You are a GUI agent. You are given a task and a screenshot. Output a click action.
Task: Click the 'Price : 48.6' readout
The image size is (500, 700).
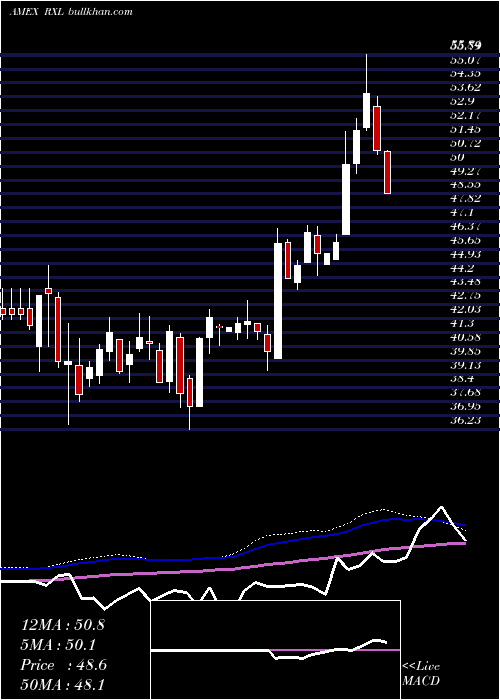pos(64,665)
